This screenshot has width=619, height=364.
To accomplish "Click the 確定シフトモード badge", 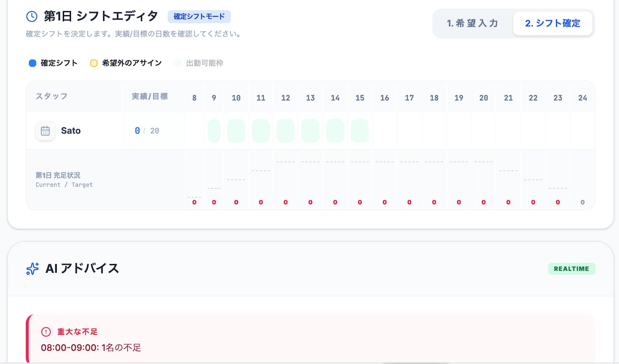I will coord(199,17).
